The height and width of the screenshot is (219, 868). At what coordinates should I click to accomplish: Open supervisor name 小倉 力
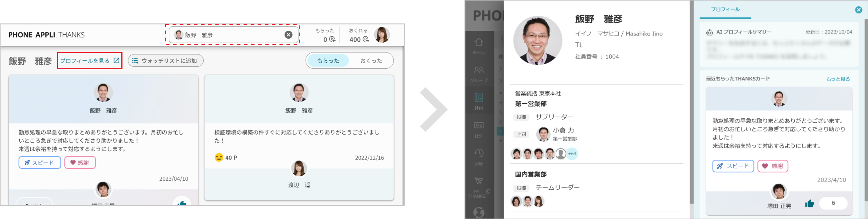(563, 130)
